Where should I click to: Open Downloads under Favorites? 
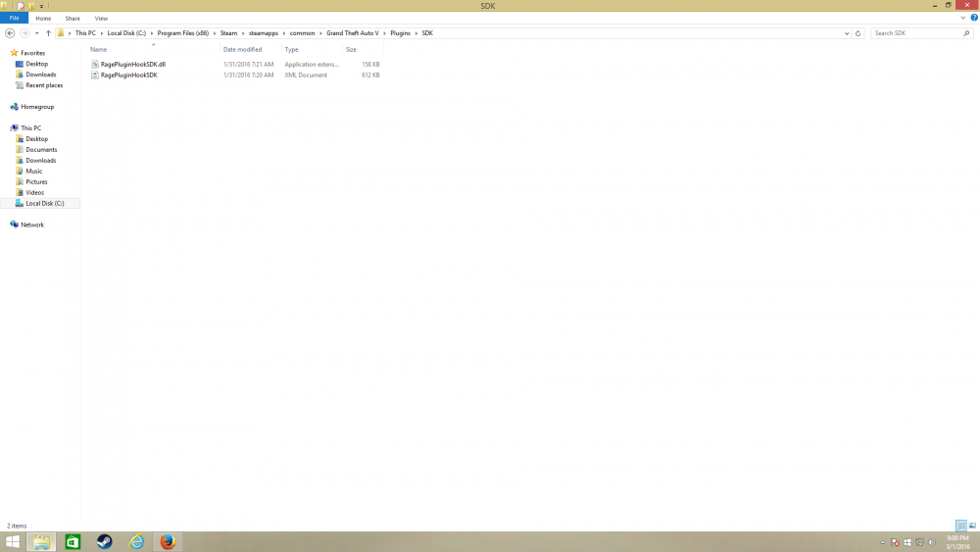pos(40,75)
